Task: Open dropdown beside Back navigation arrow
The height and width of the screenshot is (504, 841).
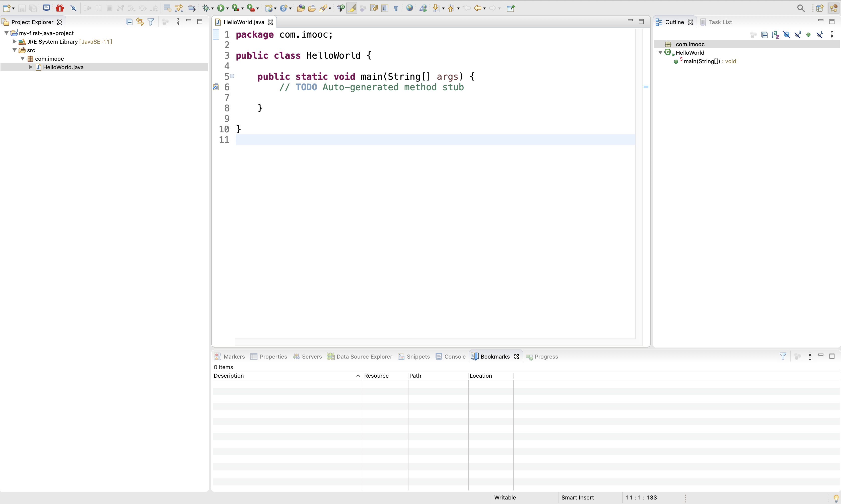Action: pos(484,9)
